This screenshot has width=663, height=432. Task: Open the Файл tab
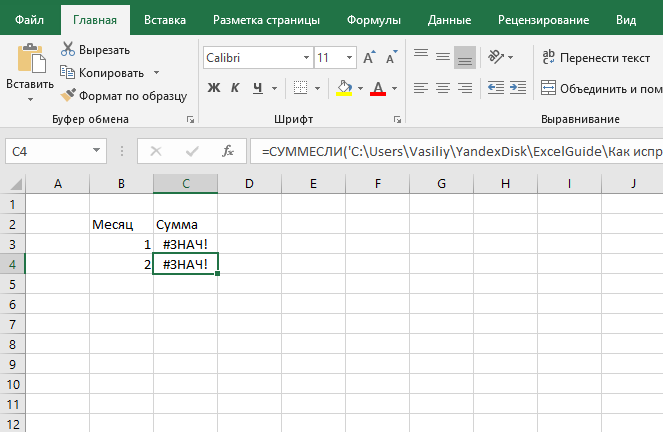click(x=29, y=20)
